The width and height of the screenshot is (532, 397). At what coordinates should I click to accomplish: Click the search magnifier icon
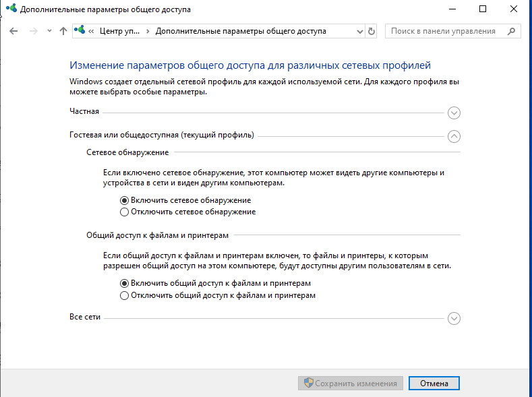pos(511,31)
